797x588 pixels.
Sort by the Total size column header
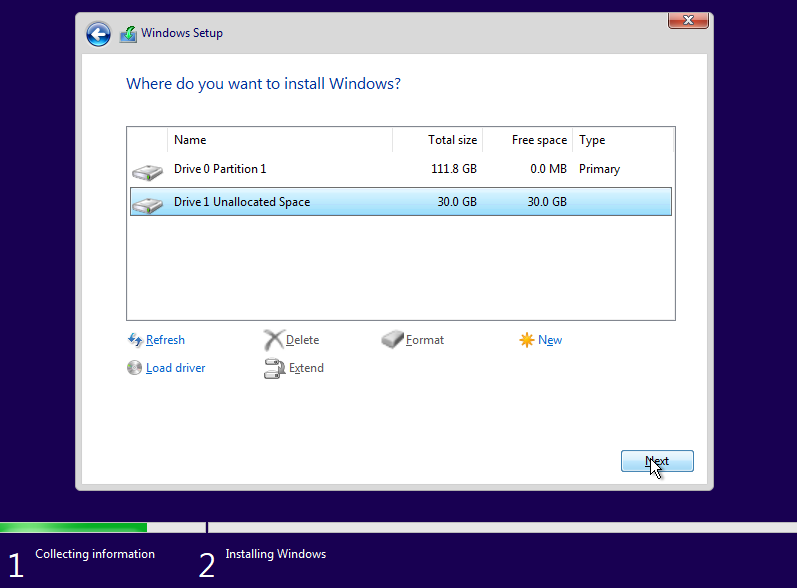(438, 140)
